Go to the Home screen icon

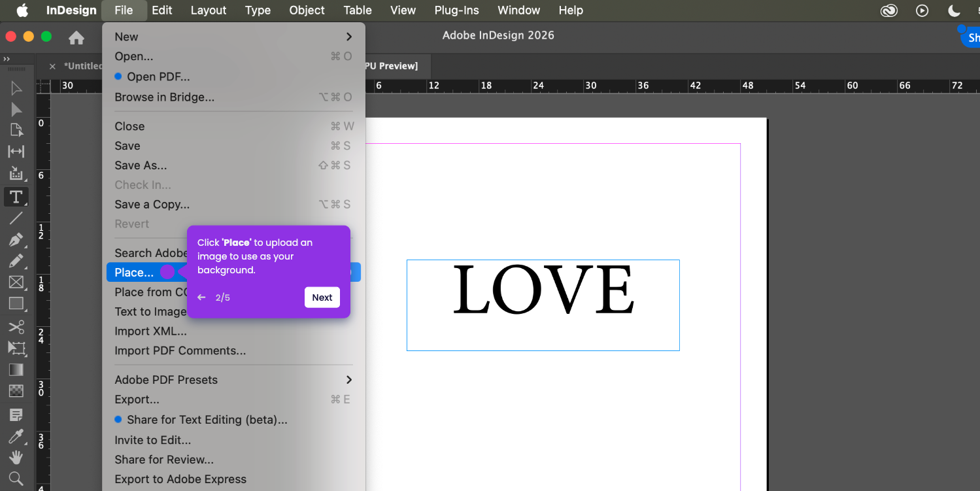pos(76,38)
